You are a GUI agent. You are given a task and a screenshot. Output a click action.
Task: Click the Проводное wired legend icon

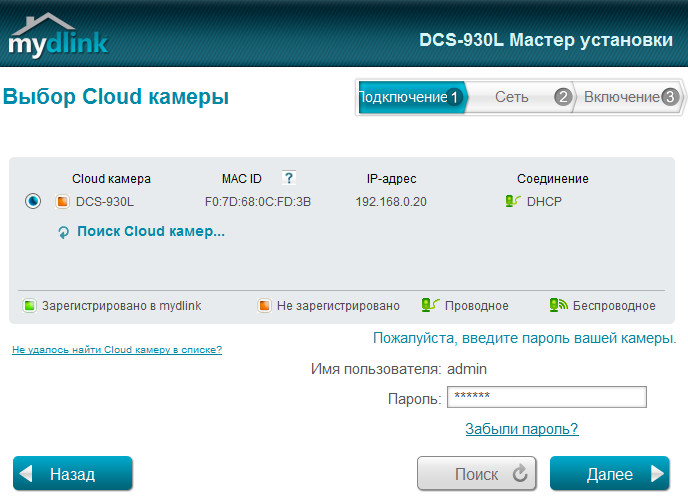tap(430, 306)
